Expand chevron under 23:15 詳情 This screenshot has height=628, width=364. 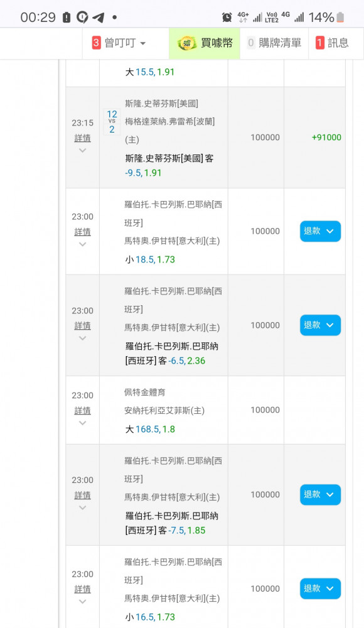coord(82,151)
